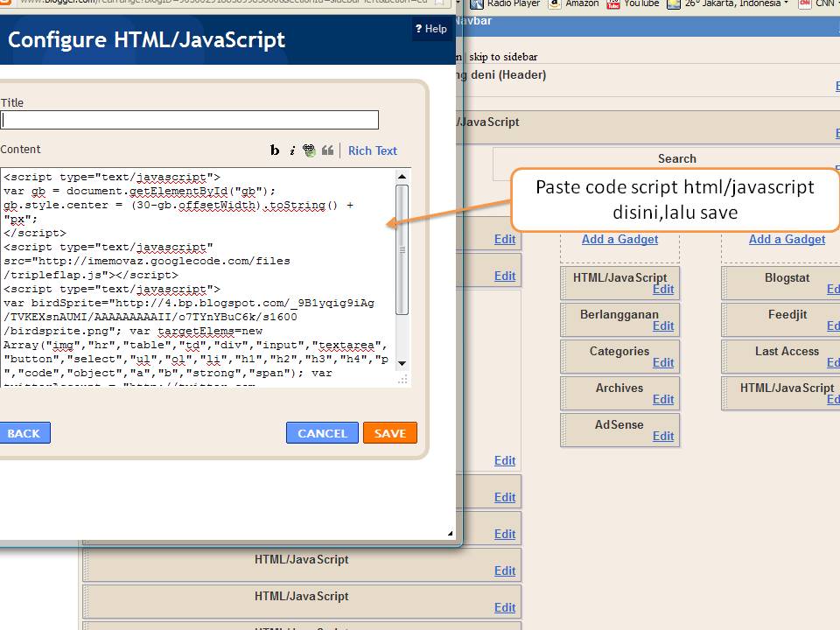
Task: Apply italic formatting in Content toolbar
Action: pyautogui.click(x=292, y=151)
